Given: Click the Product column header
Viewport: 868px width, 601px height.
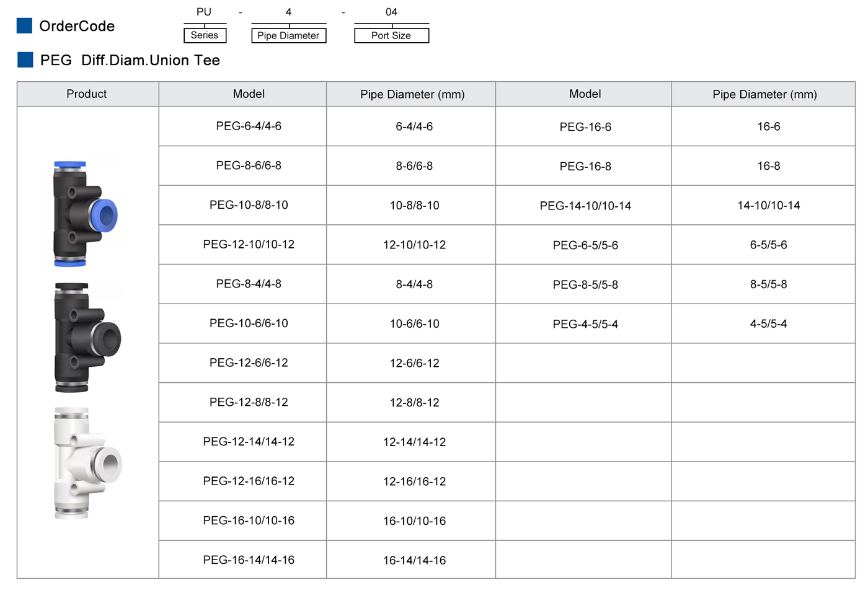Looking at the screenshot, I should (87, 94).
